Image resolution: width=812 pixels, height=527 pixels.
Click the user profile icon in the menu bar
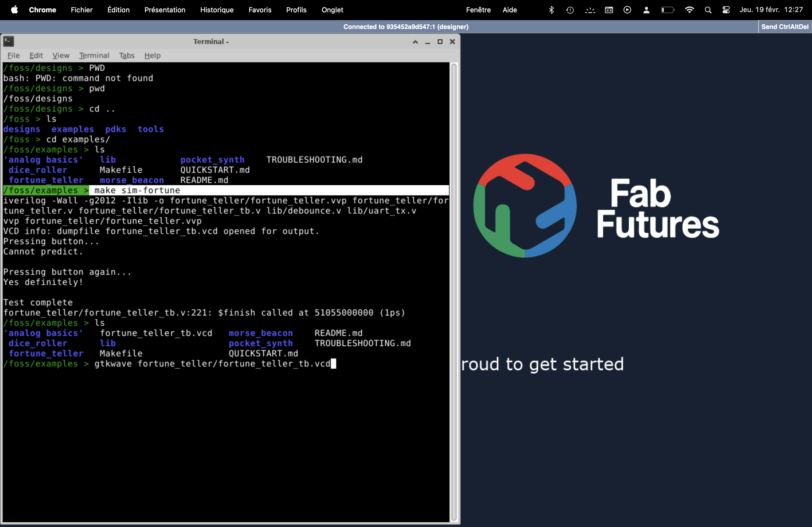point(646,10)
